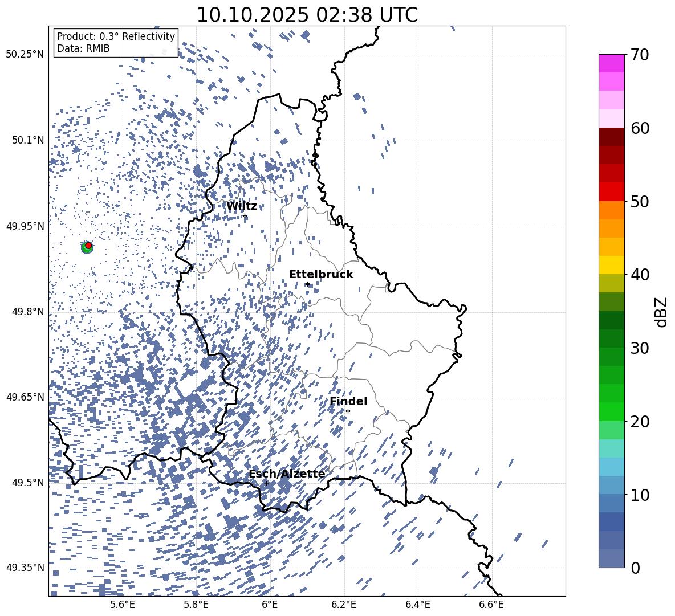Screen dimensions: 675x616
Task: Click the 6°E longitude label
Action: point(270,605)
